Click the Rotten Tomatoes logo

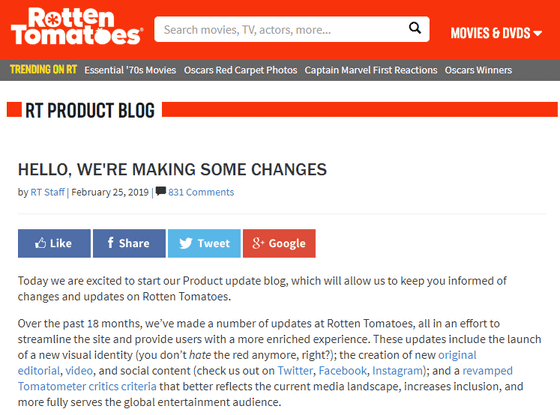(x=77, y=26)
